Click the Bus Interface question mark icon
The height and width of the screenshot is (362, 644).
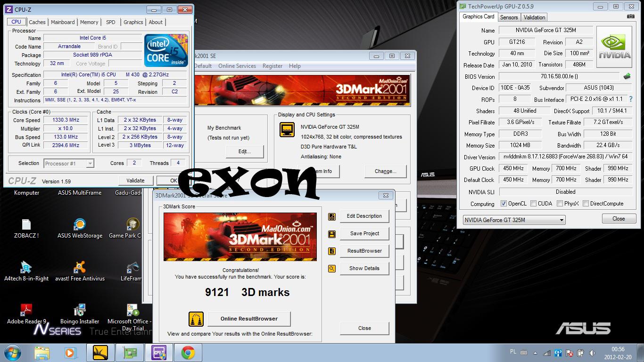[x=631, y=99]
